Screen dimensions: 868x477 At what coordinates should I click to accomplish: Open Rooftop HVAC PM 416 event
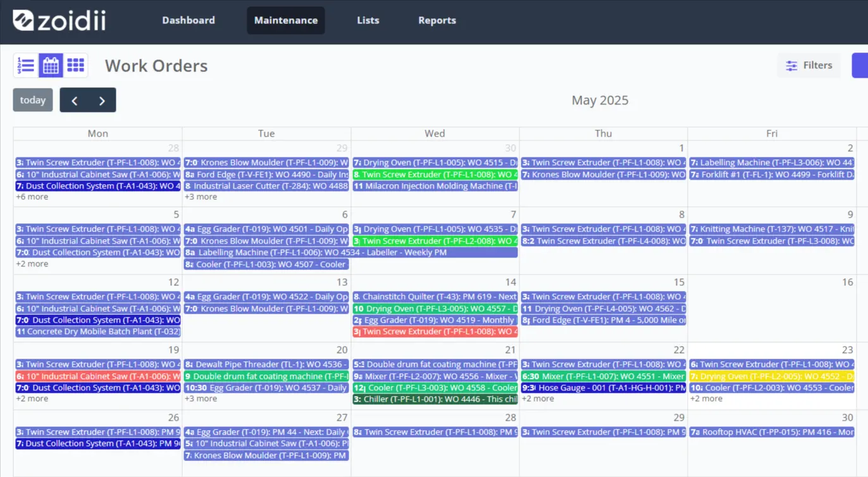pos(772,432)
